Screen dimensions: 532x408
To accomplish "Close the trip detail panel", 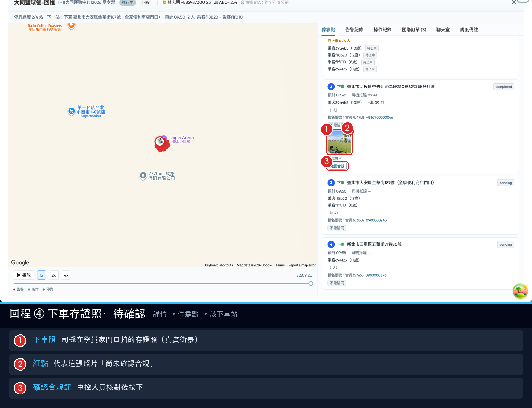I will click(x=514, y=2).
